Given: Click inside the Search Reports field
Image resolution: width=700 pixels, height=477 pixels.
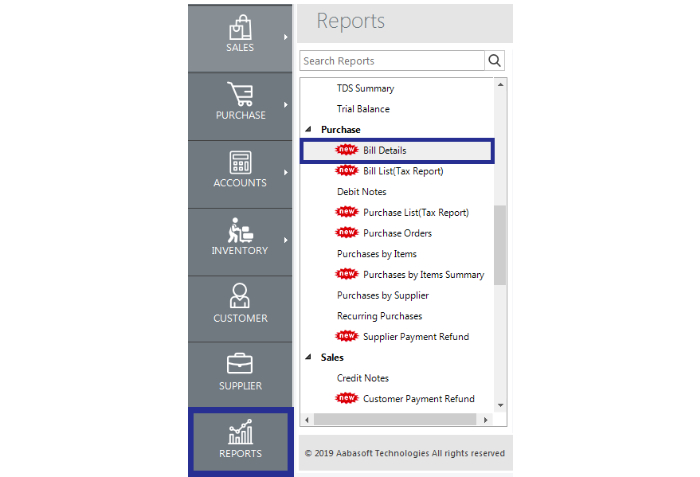Looking at the screenshot, I should [x=392, y=61].
